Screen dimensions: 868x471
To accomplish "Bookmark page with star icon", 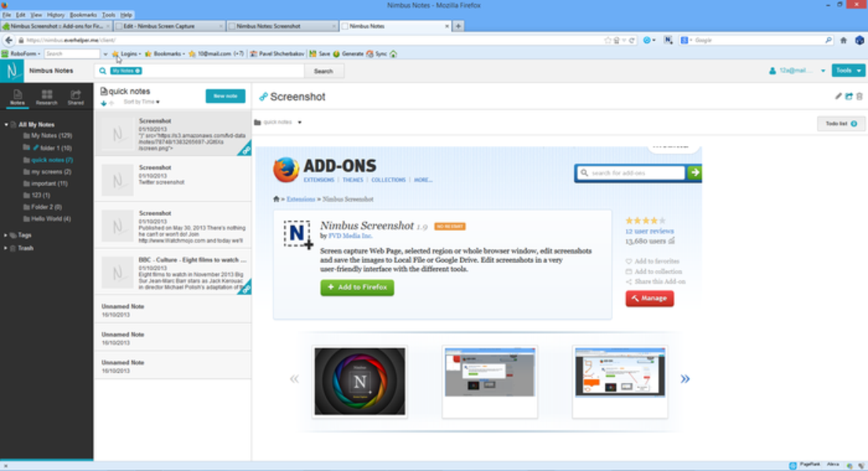I will tap(608, 40).
